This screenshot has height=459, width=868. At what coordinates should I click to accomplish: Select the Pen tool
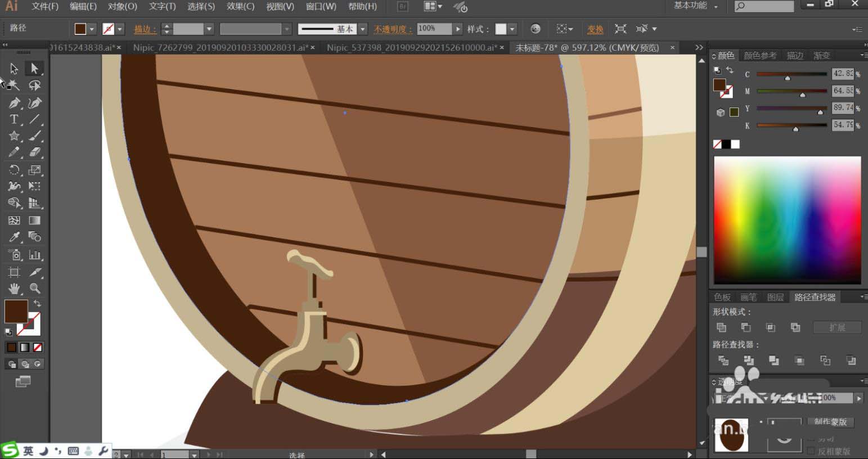14,103
